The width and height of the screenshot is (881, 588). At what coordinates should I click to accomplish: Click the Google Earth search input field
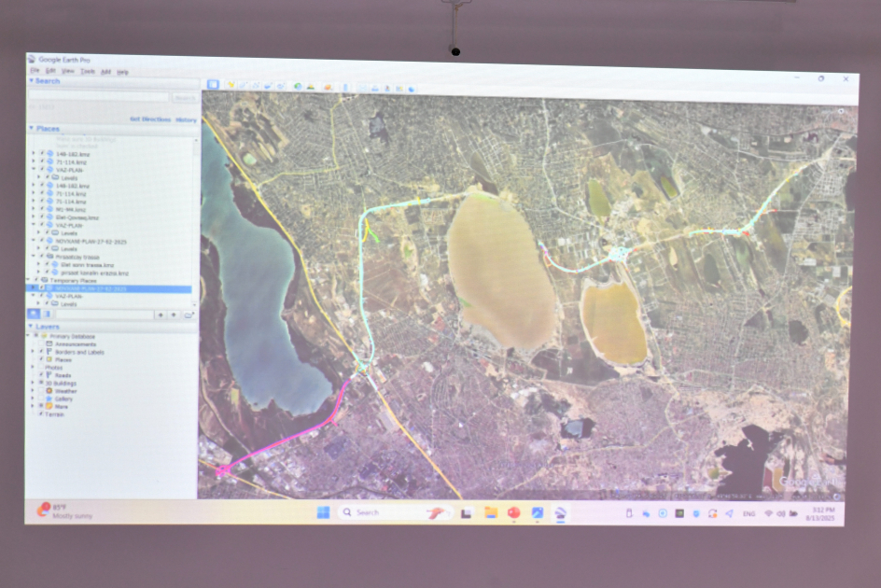point(99,96)
